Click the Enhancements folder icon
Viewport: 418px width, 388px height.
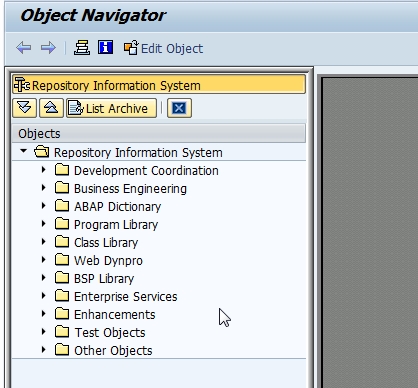(62, 314)
